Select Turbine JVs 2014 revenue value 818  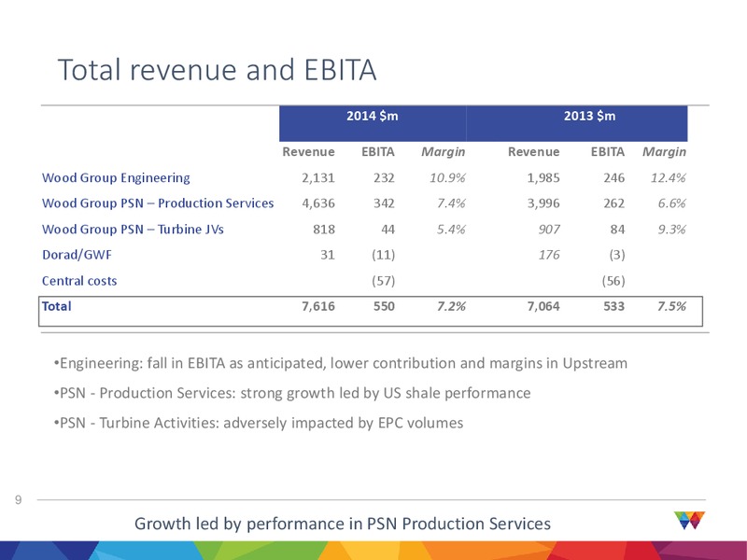click(x=324, y=230)
